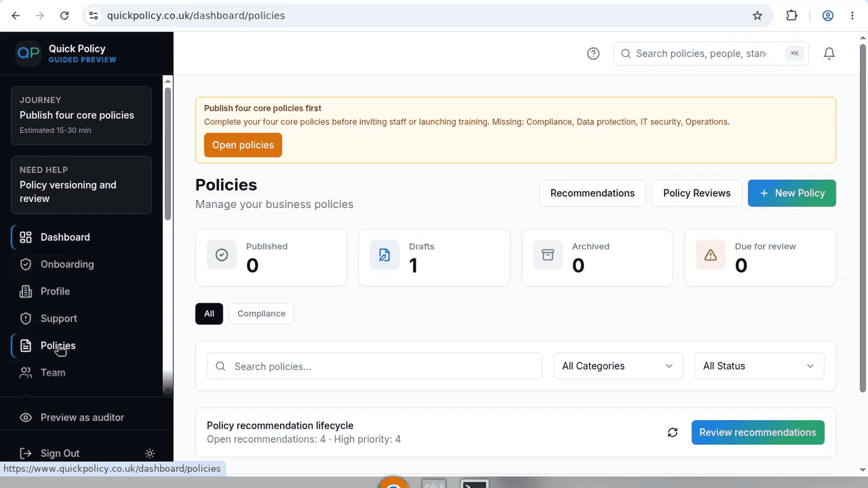Expand the All Categories dropdown

click(x=618, y=366)
